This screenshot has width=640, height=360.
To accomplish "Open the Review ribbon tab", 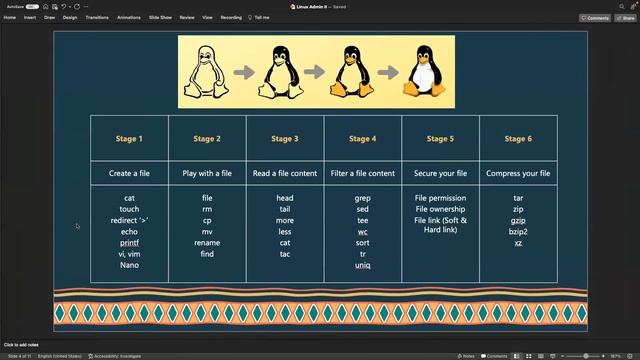I will click(x=187, y=18).
